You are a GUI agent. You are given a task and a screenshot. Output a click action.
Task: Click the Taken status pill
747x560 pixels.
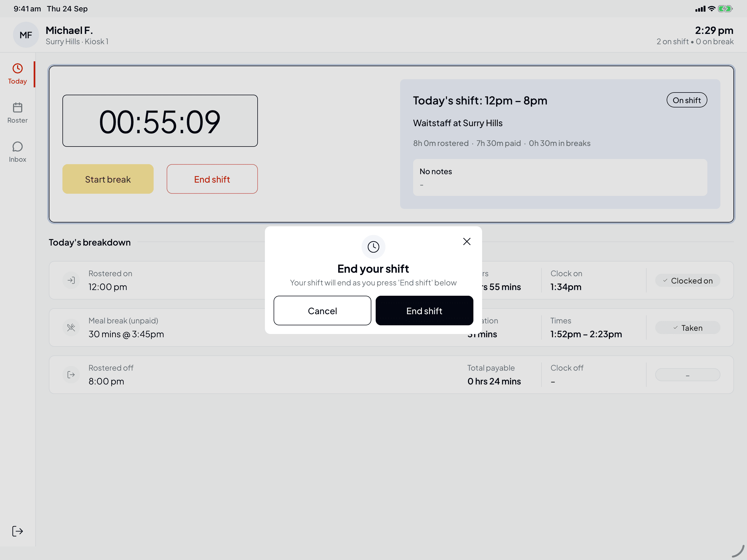pyautogui.click(x=688, y=328)
